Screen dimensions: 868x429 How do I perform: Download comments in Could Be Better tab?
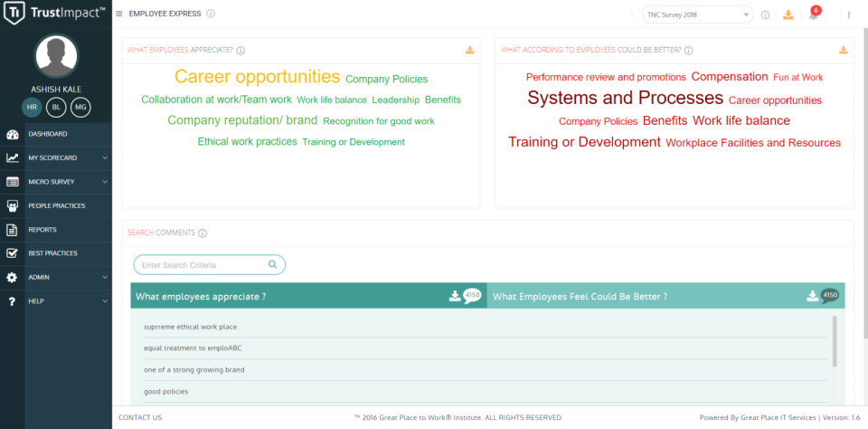[x=812, y=296]
